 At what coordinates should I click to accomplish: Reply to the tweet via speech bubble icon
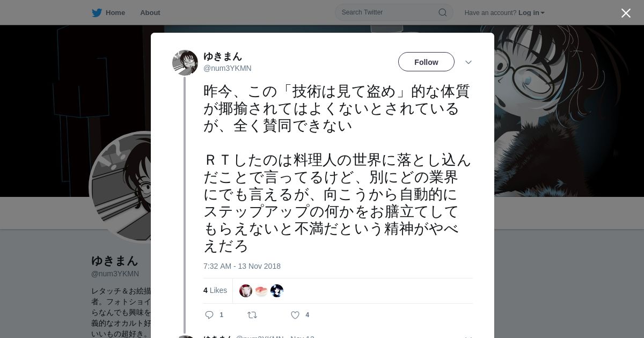point(209,315)
